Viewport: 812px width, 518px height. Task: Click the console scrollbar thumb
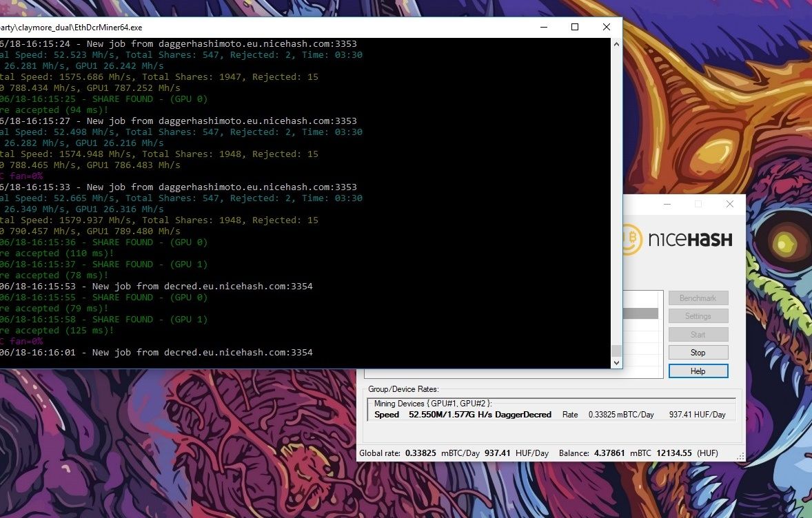coord(616,351)
